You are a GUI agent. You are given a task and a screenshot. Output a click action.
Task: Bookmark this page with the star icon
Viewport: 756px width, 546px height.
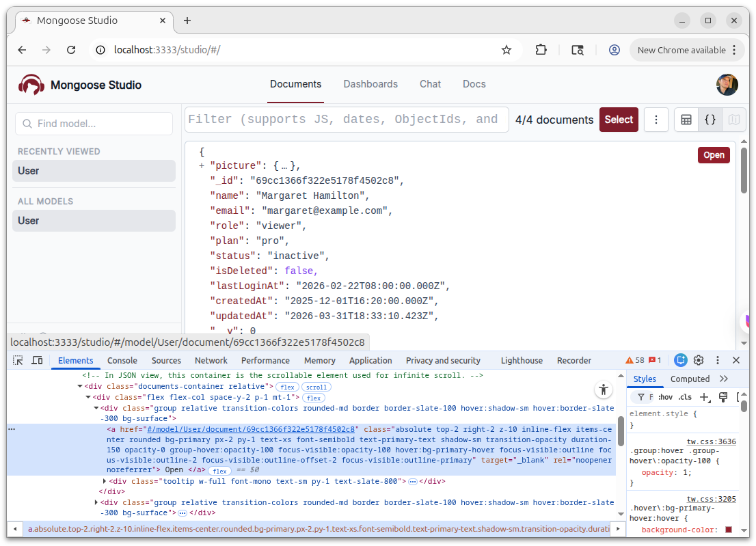tap(507, 50)
